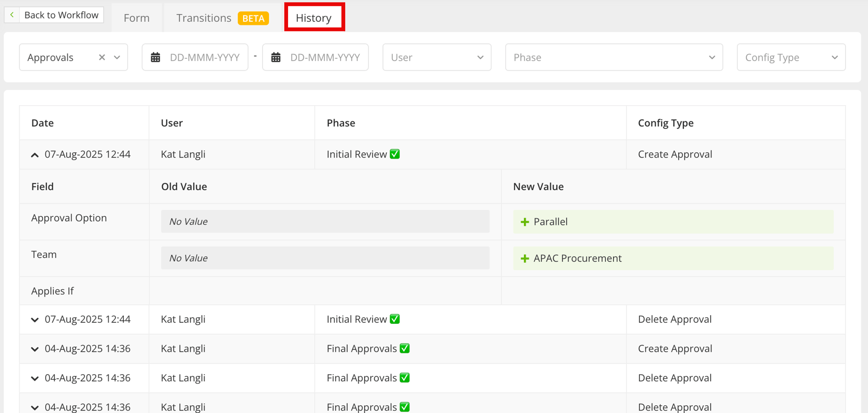The image size is (868, 413).
Task: Clear the Approvals filter with the X
Action: tap(102, 58)
